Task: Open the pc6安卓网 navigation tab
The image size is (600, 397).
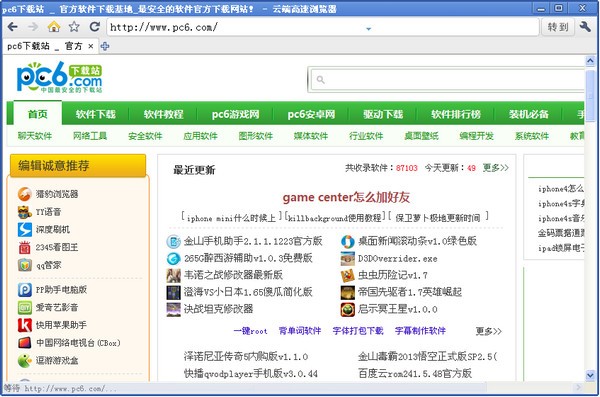Action: pyautogui.click(x=311, y=114)
